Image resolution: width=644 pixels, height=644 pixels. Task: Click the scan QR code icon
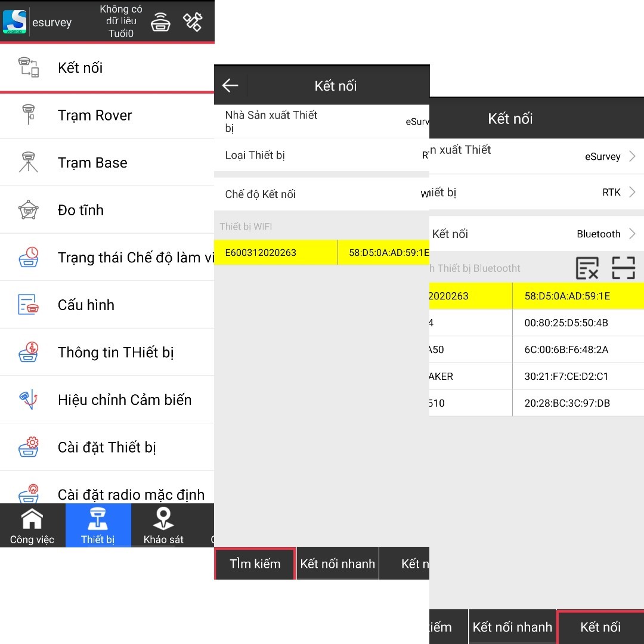pos(623,268)
